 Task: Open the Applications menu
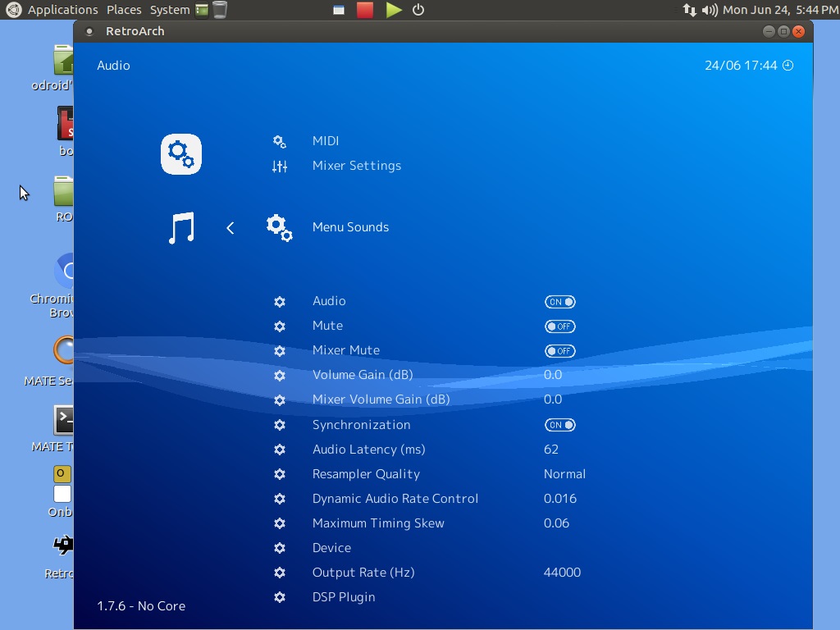pyautogui.click(x=62, y=10)
